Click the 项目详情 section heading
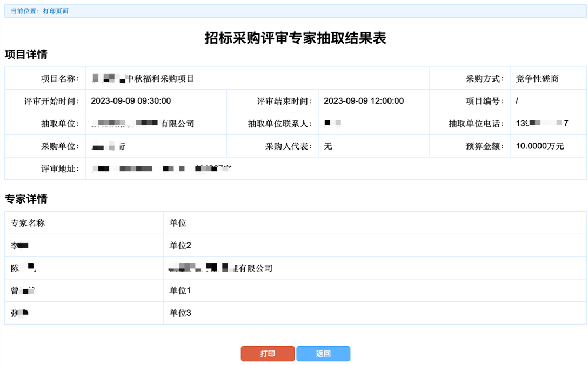Viewport: 588px width, 365px height. (x=26, y=55)
